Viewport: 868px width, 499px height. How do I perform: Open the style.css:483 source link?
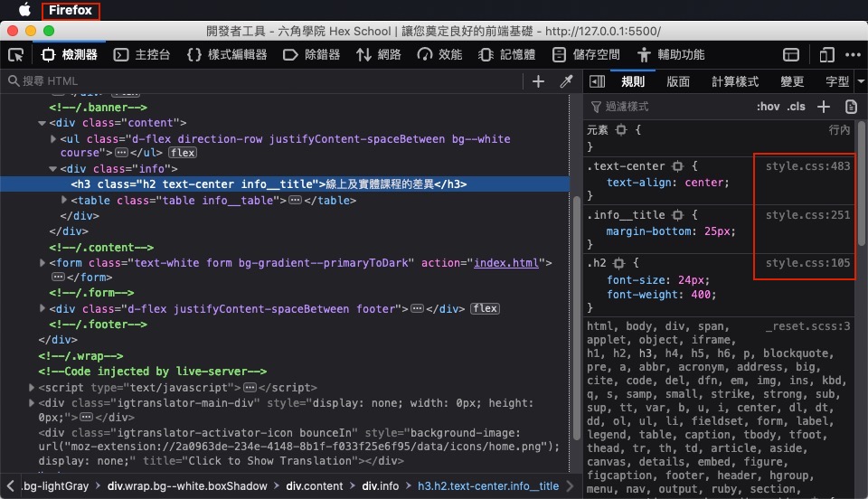click(807, 166)
